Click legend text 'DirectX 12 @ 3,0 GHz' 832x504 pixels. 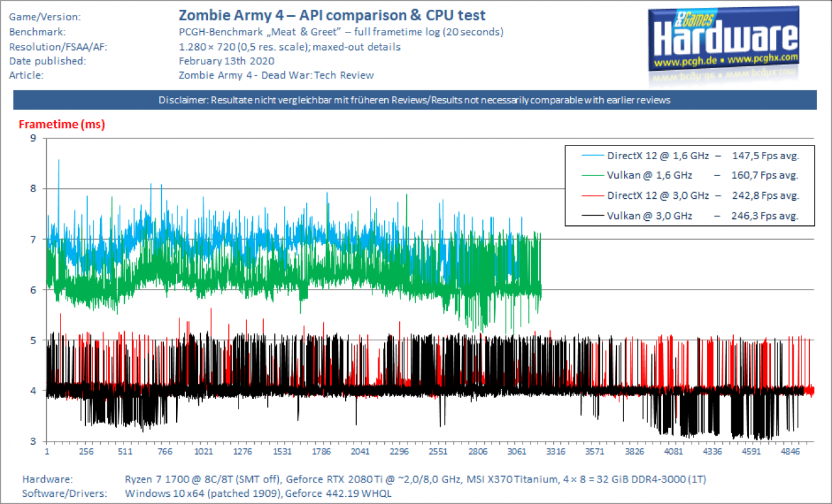[658, 195]
